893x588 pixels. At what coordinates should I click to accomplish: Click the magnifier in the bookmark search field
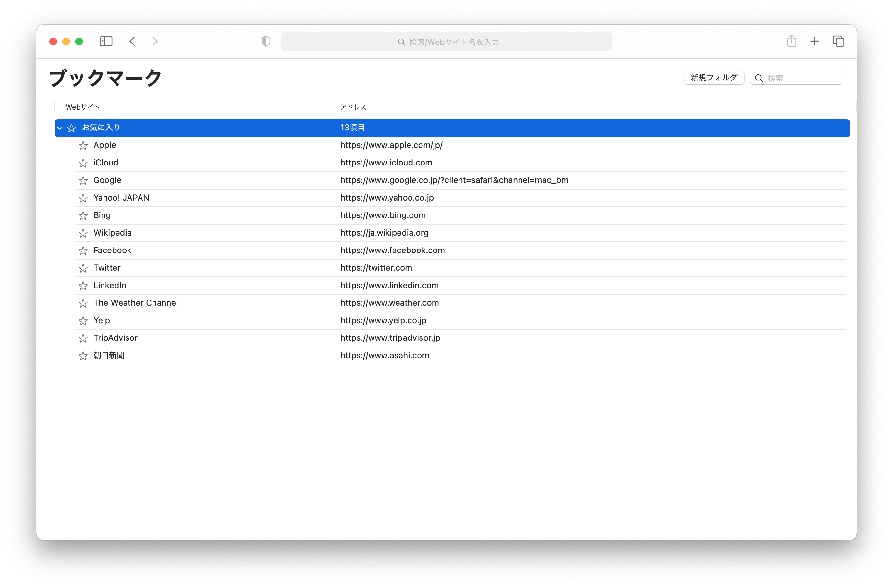[x=759, y=79]
